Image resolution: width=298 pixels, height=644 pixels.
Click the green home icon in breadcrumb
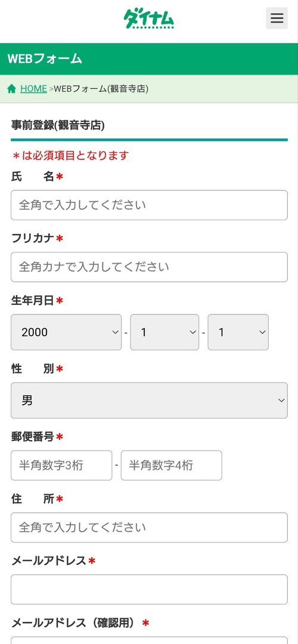click(x=12, y=89)
